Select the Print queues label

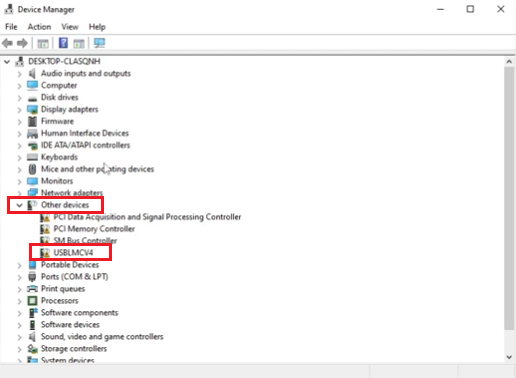(63, 289)
